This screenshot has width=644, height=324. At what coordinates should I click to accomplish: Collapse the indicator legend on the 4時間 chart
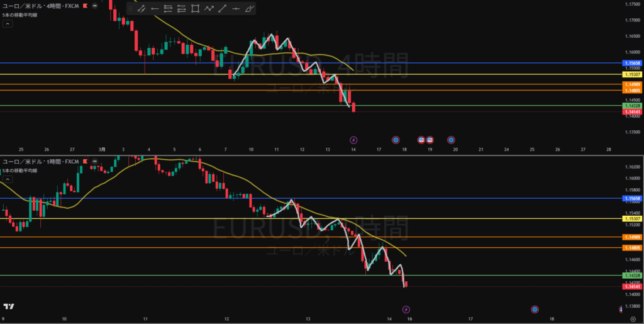point(8,24)
